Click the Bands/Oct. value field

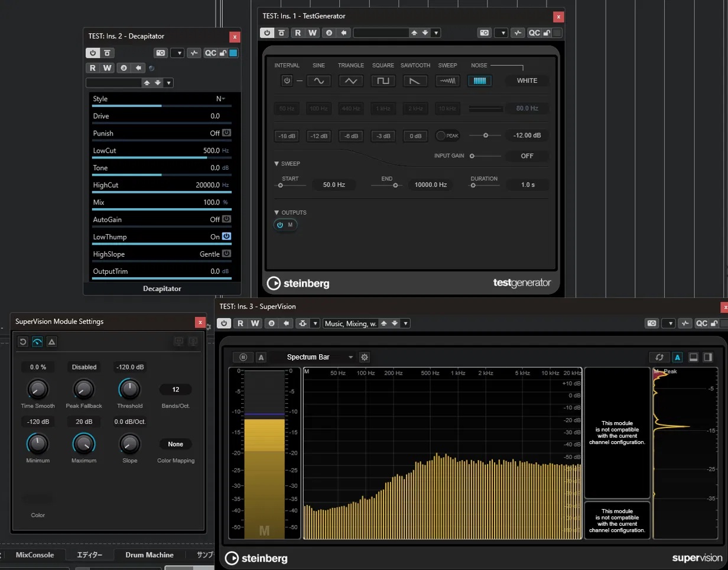tap(175, 389)
